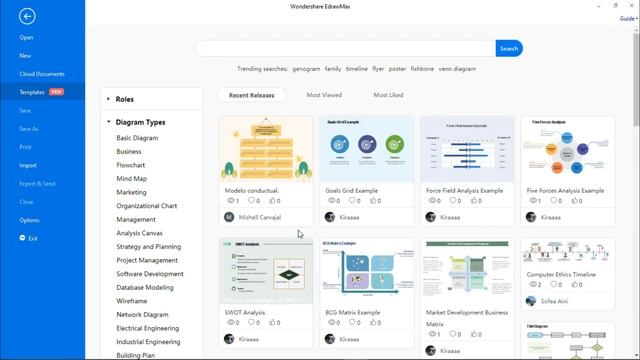Viewport: 640px width, 360px height.
Task: Click trending search genogram
Action: pyautogui.click(x=306, y=69)
